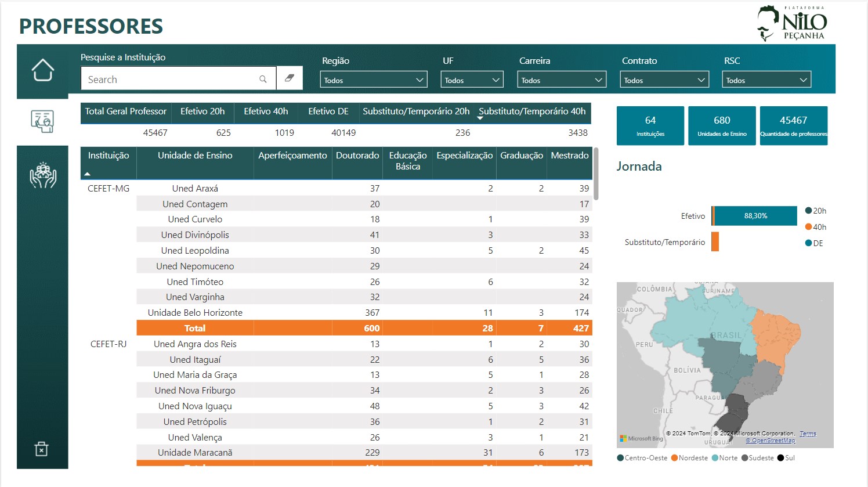Sort by Graduação column header
Screen dimensions: 868x487
(x=522, y=156)
